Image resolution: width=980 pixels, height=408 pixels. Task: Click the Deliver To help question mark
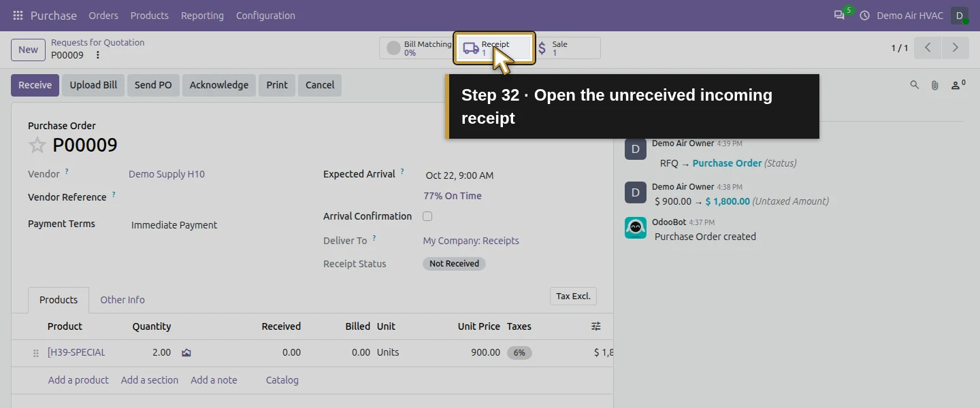pos(374,238)
